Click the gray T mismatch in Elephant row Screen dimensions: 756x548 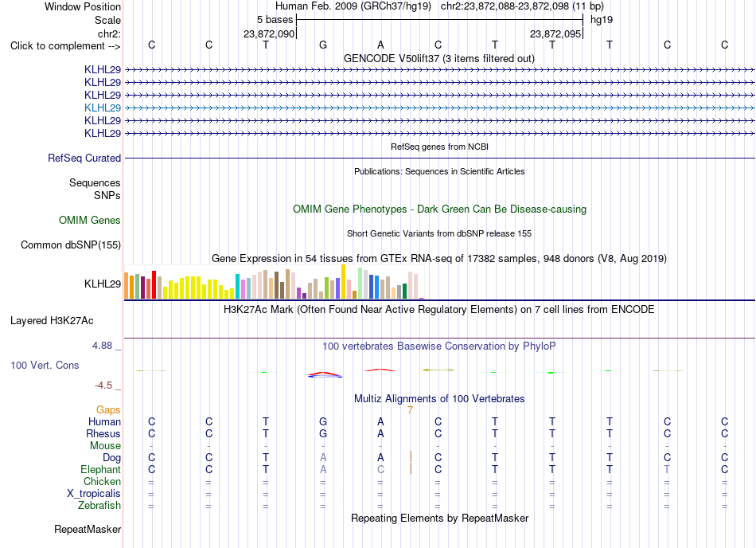click(x=667, y=469)
